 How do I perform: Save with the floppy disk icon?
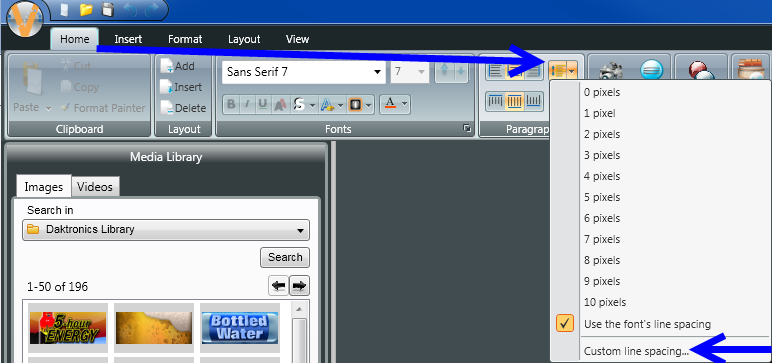[x=108, y=10]
